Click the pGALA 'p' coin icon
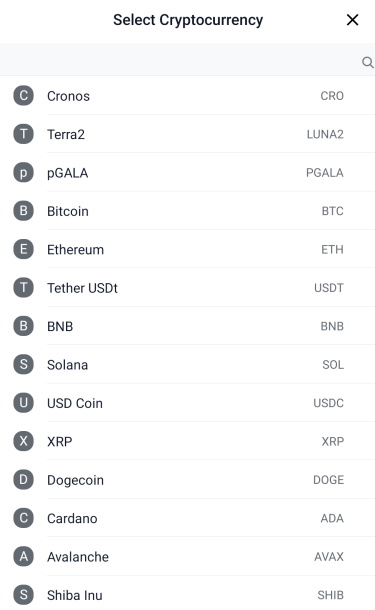 click(23, 173)
